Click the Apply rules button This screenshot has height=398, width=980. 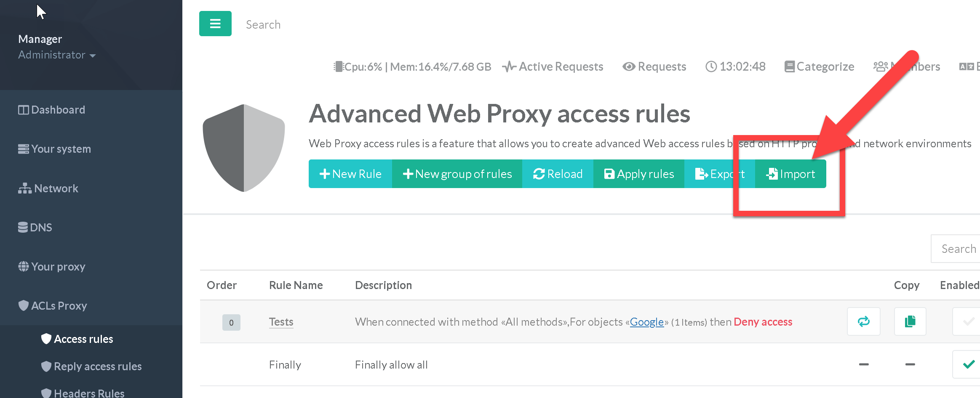point(639,174)
